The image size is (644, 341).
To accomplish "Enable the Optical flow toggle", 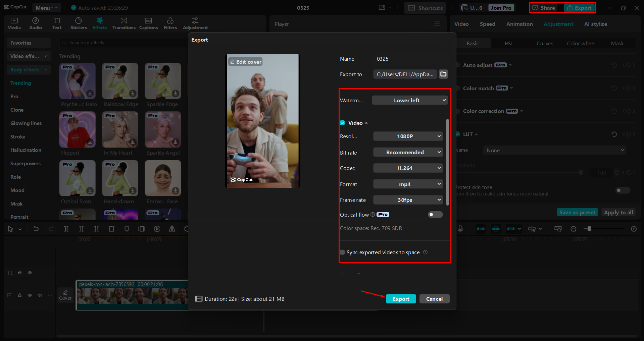I will 435,215.
